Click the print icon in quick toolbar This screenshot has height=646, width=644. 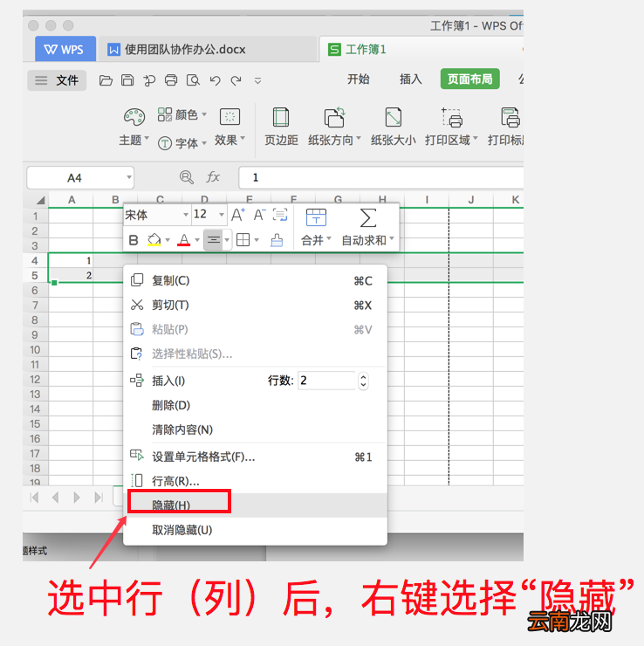(171, 80)
